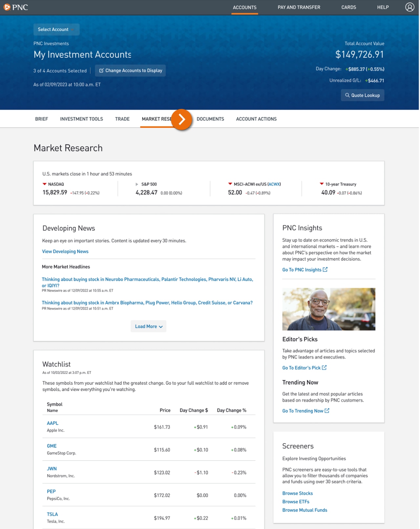Click the external-link icon beside Editor's Pick

tap(324, 367)
